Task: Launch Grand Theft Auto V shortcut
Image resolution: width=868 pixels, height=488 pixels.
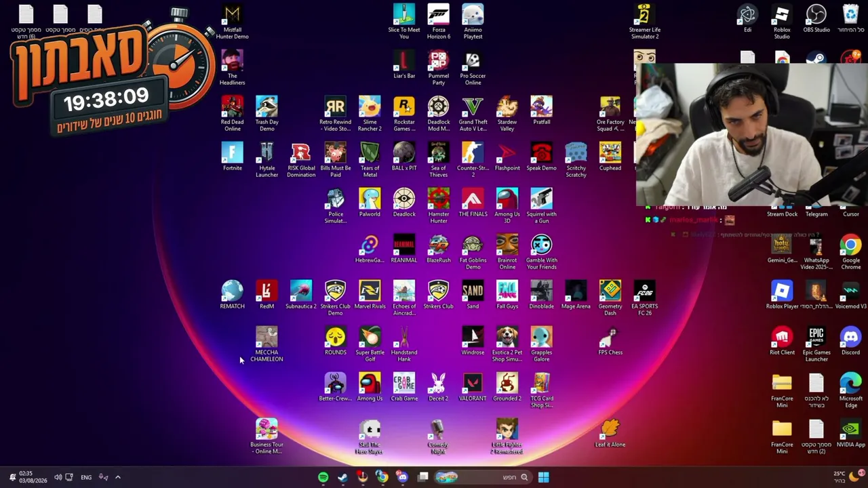Action: (x=473, y=113)
